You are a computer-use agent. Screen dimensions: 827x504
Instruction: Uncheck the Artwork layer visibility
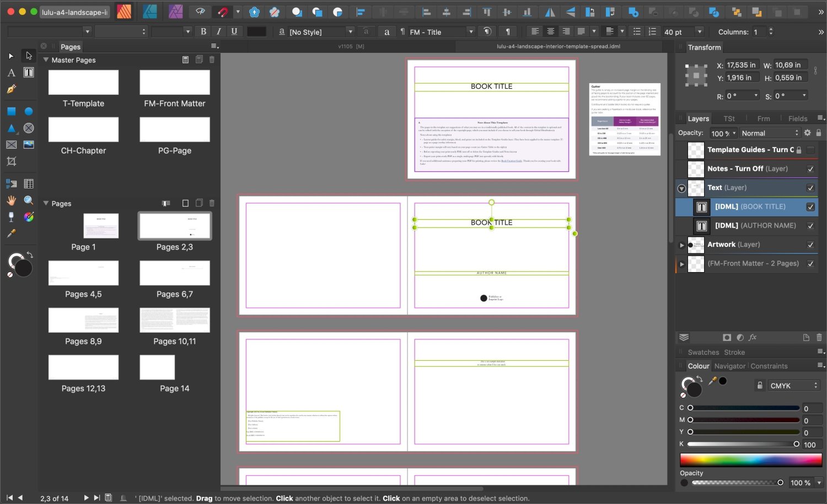point(810,245)
